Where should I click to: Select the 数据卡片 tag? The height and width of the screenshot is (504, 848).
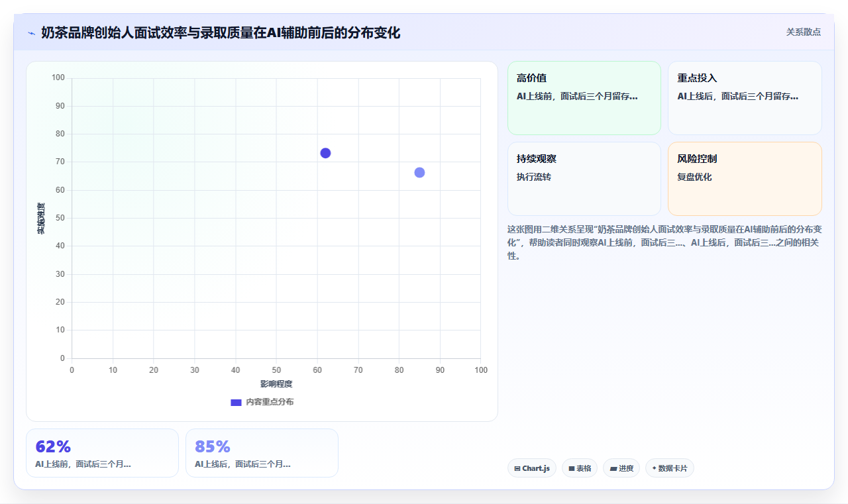[670, 468]
